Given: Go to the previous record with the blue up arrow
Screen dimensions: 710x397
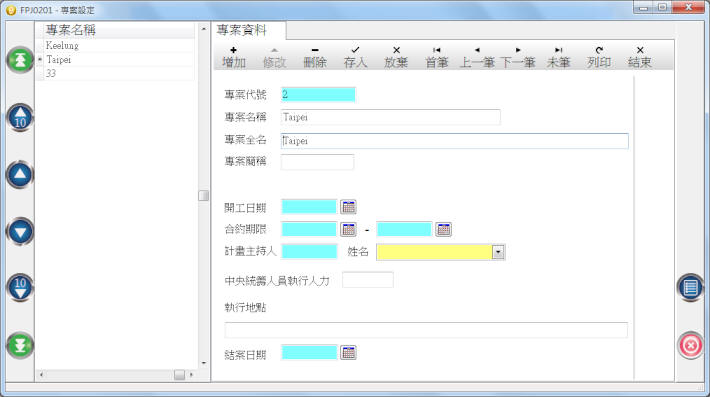Looking at the screenshot, I should (20, 174).
